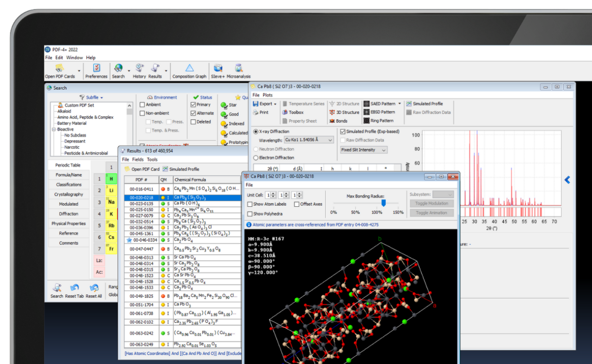
Task: Open the Composition Graph tool
Action: (189, 71)
